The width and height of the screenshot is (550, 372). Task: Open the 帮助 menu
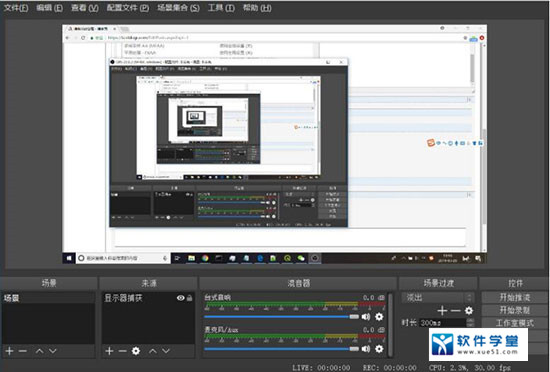(257, 8)
